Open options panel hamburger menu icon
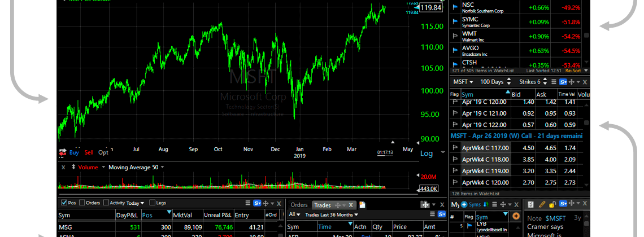The height and width of the screenshot is (237, 644). (554, 82)
